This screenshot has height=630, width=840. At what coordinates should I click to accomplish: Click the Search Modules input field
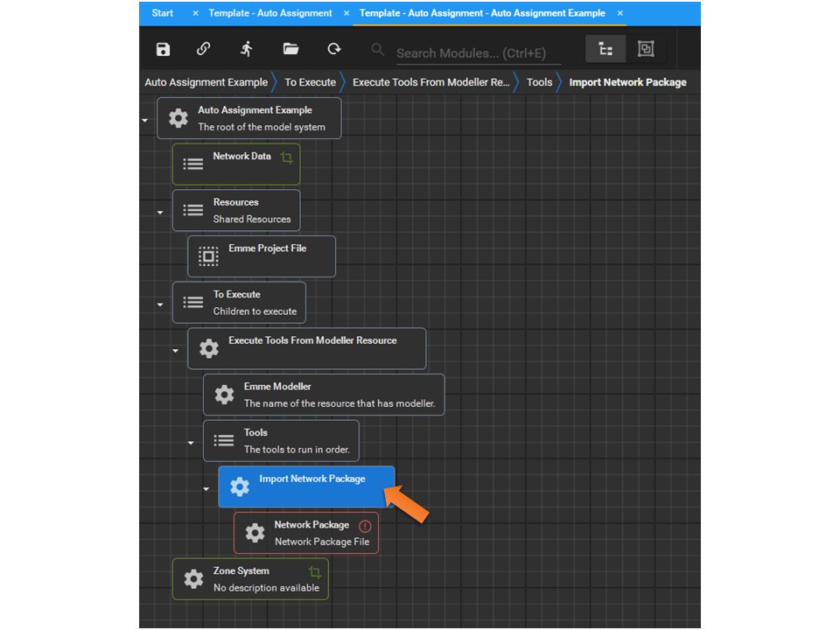(x=472, y=52)
